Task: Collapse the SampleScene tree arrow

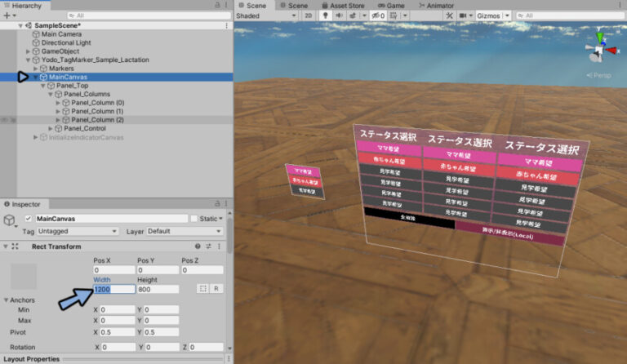Action: [20, 25]
